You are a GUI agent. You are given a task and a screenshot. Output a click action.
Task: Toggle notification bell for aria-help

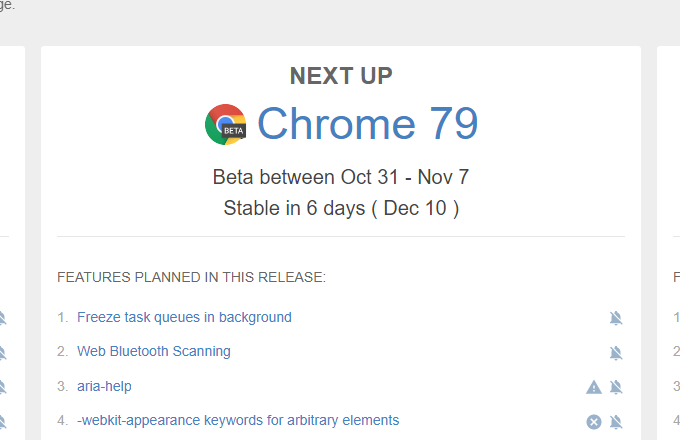[616, 387]
